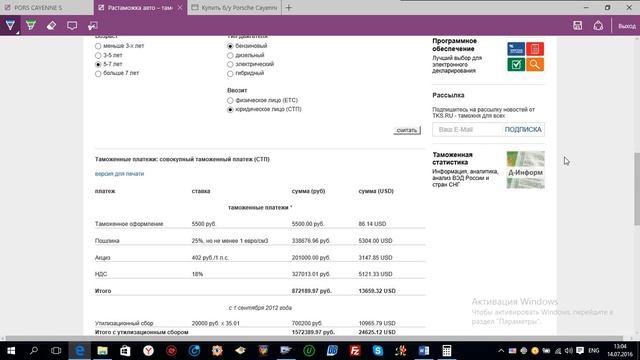
Task: Choose 'гибридный' engine type
Action: pos(230,73)
